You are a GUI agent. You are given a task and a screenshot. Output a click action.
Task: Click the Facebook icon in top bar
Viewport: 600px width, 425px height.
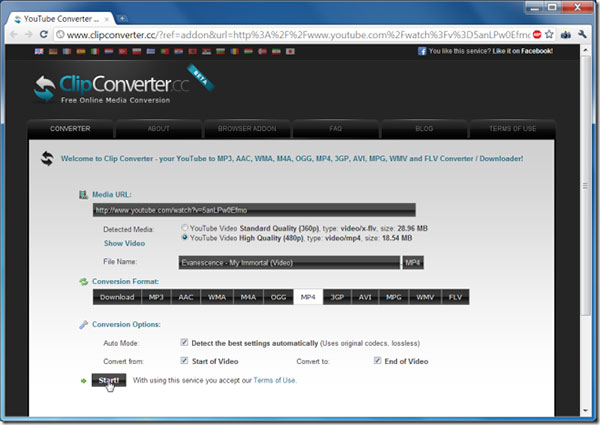click(422, 51)
